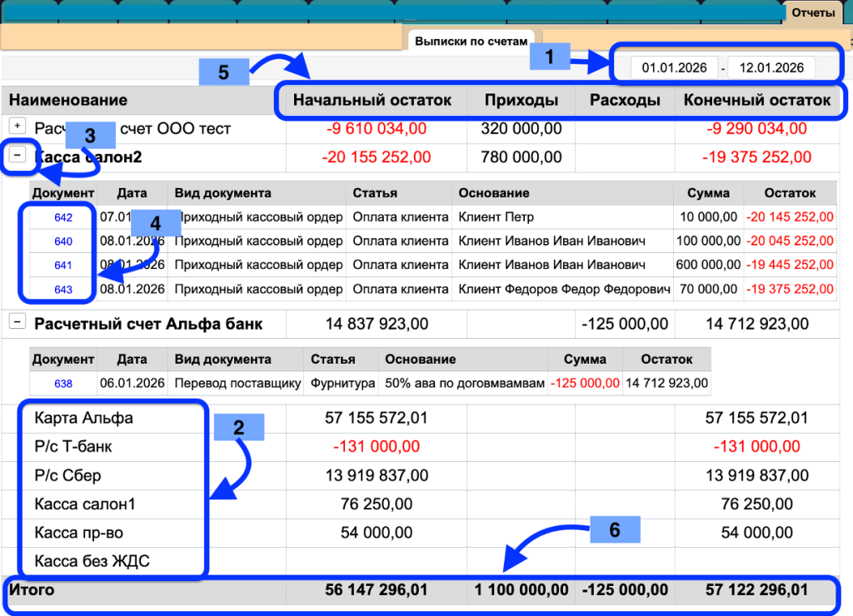Expand the Расчетный счет ООО тест row
The image size is (853, 616).
click(x=17, y=127)
